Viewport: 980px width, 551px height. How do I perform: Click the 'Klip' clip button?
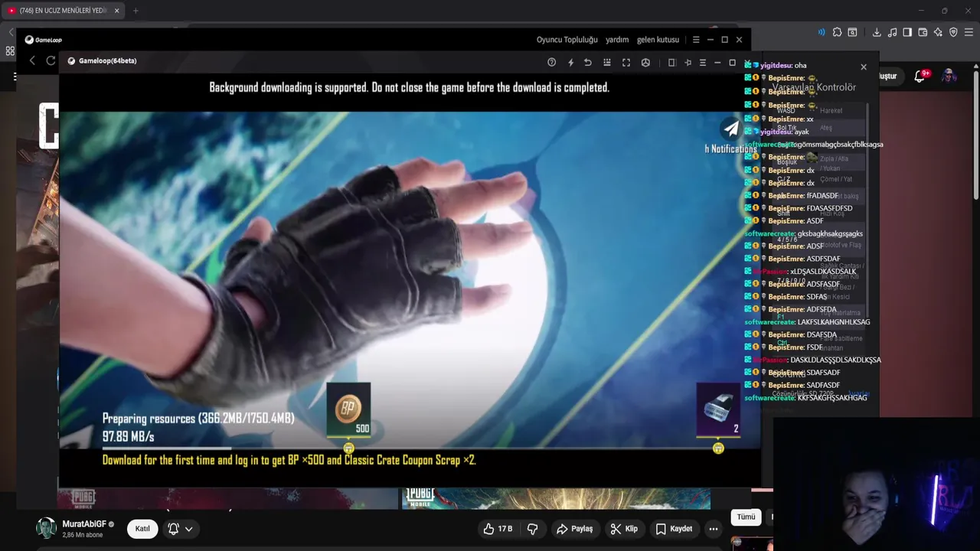(x=624, y=529)
